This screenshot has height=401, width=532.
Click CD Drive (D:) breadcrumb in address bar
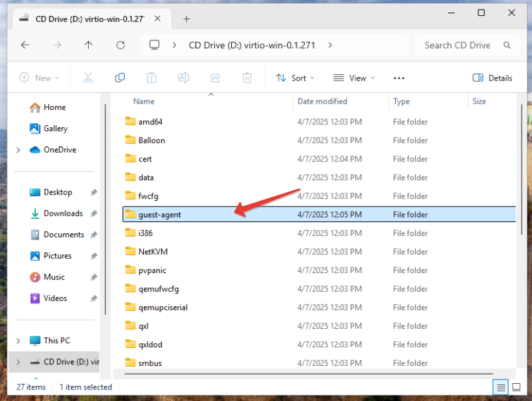tap(252, 45)
